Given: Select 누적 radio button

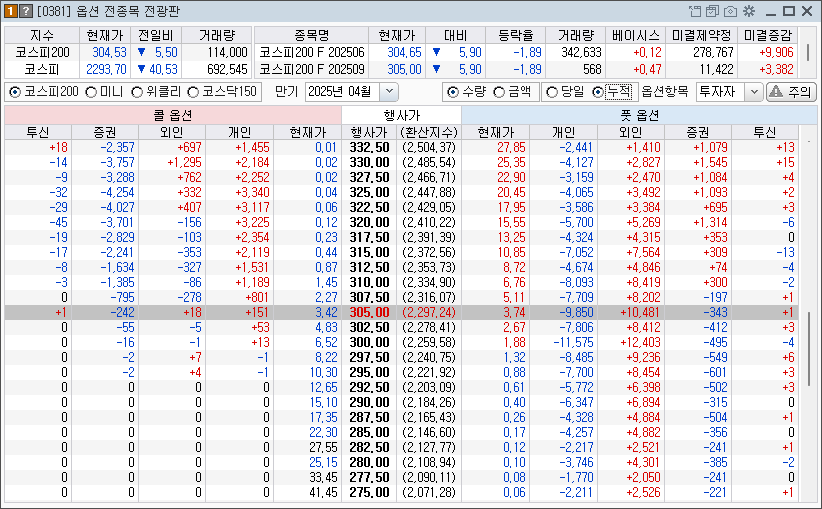Looking at the screenshot, I should pos(598,92).
